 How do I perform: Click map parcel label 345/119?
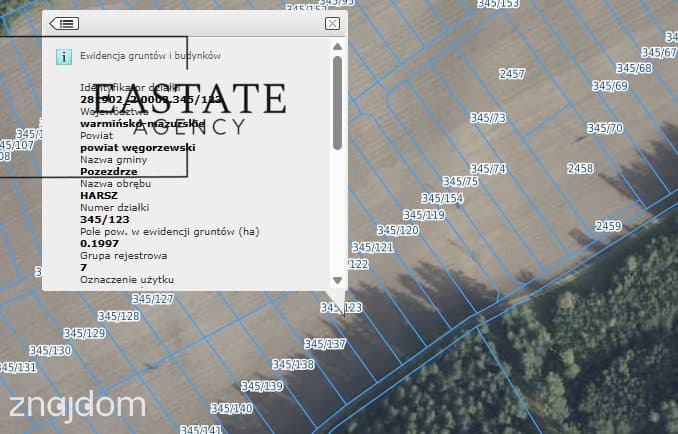click(424, 215)
